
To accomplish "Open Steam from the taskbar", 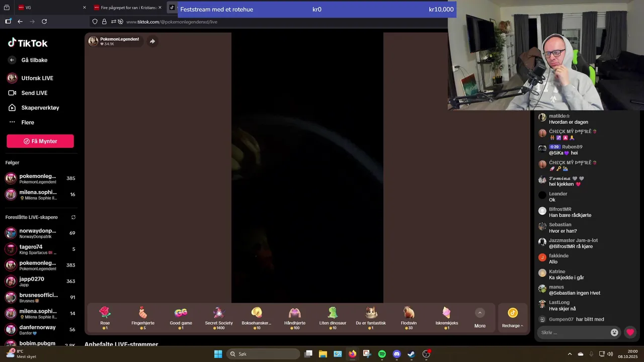I will [x=411, y=354].
